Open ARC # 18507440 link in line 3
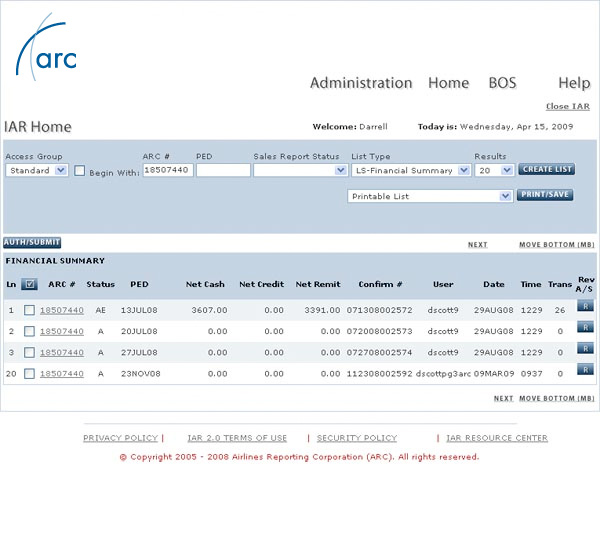Image resolution: width=600 pixels, height=550 pixels. (62, 353)
